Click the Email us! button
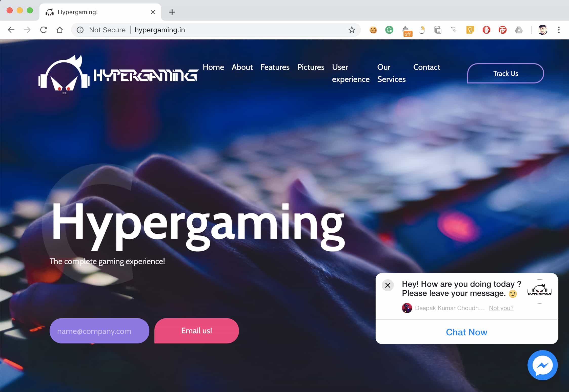 tap(196, 331)
